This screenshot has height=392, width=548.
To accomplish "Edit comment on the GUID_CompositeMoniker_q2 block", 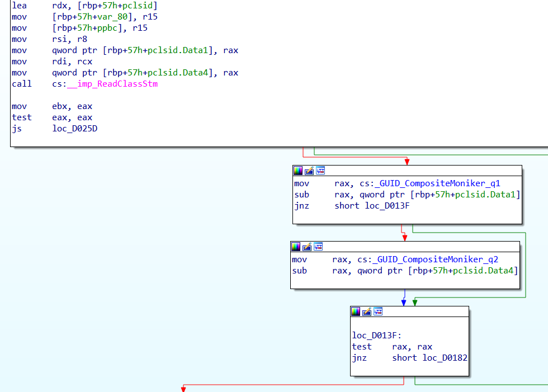I will pyautogui.click(x=306, y=246).
